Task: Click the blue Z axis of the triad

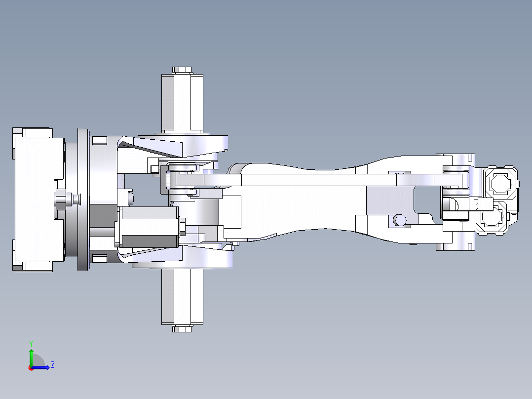Action: tap(41, 367)
